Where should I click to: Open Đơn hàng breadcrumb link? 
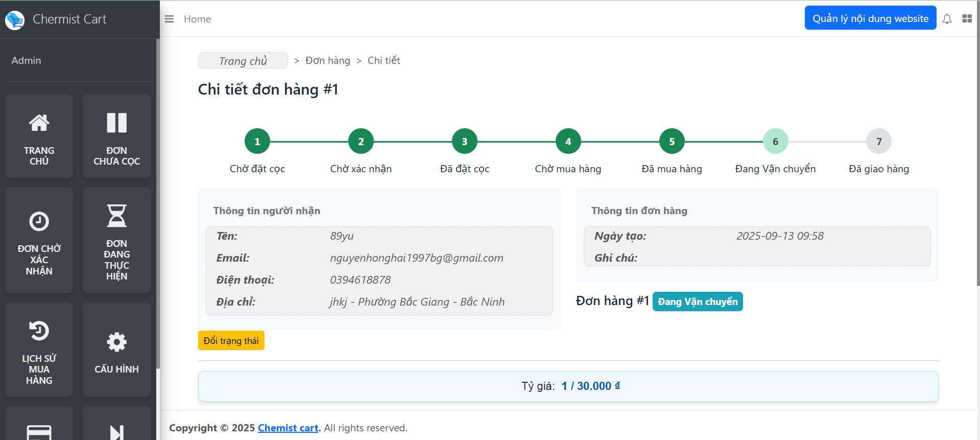pyautogui.click(x=328, y=61)
